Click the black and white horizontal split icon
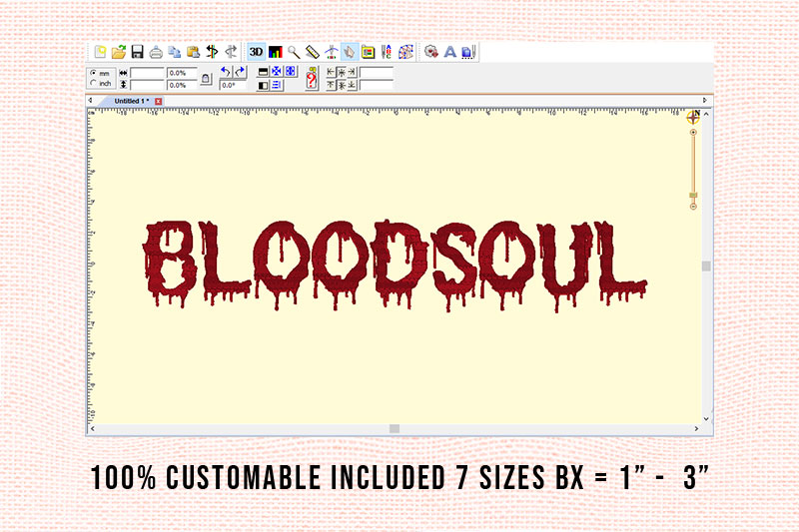Image resolution: width=799 pixels, height=532 pixels. (x=263, y=72)
